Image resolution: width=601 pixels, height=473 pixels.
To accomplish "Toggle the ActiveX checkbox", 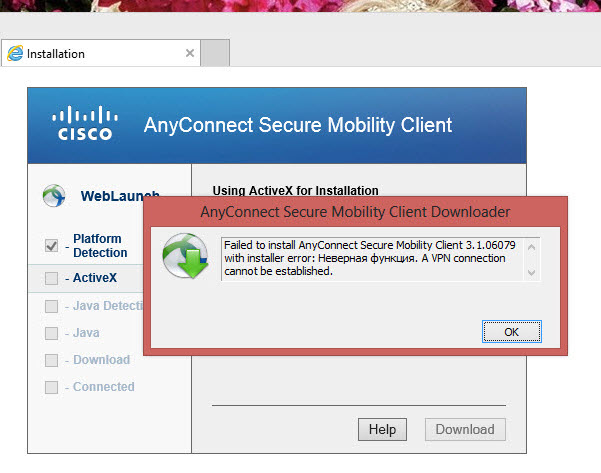I will click(52, 278).
